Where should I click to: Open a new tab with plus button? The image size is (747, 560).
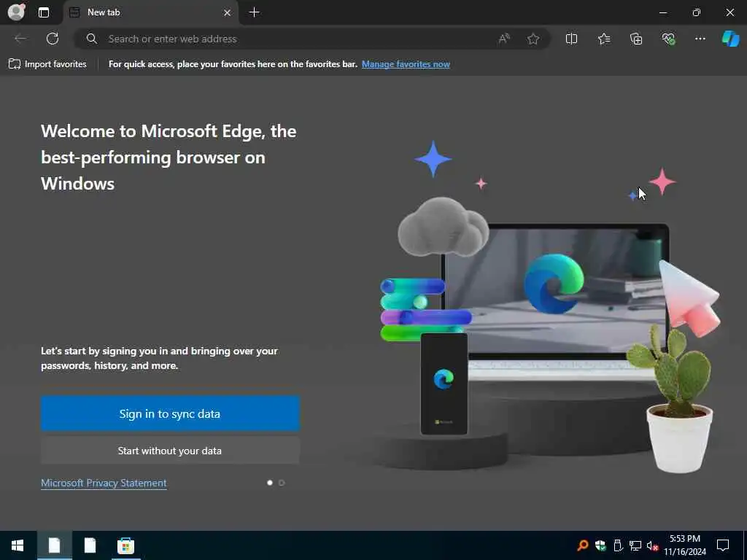[x=255, y=12]
